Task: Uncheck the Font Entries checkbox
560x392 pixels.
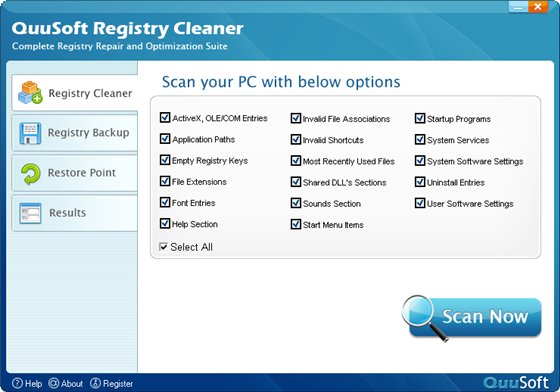Action: click(165, 202)
